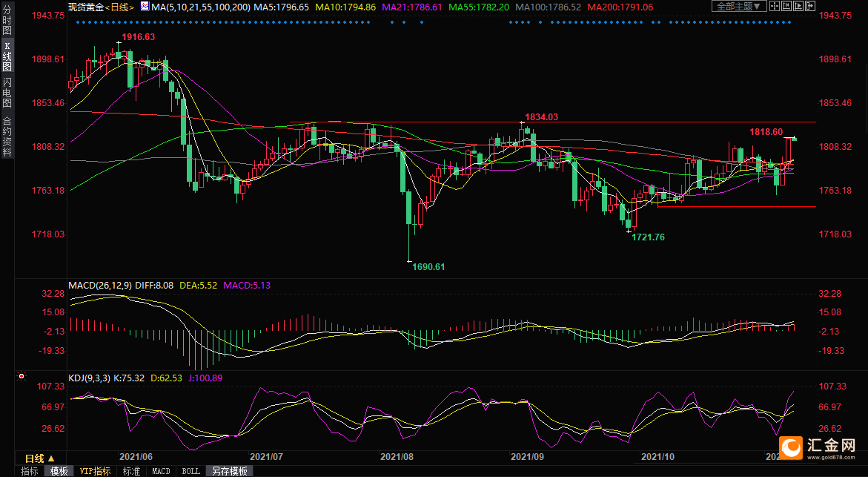
Task: Click the 2021/09 date on time axis
Action: tap(527, 457)
